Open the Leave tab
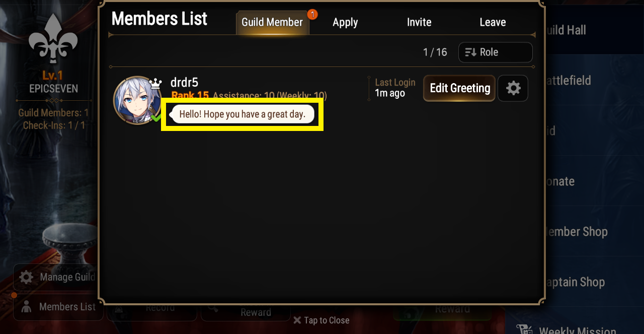The width and height of the screenshot is (644, 334). pos(493,22)
